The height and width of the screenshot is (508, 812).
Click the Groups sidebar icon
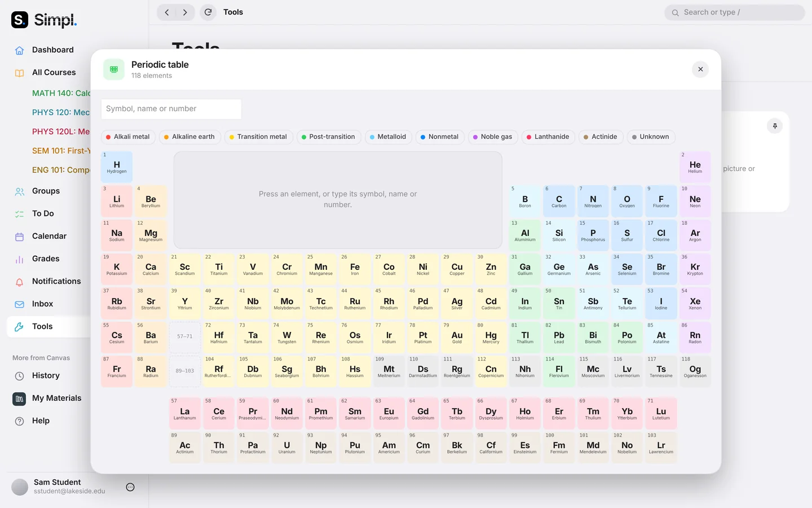pyautogui.click(x=19, y=191)
